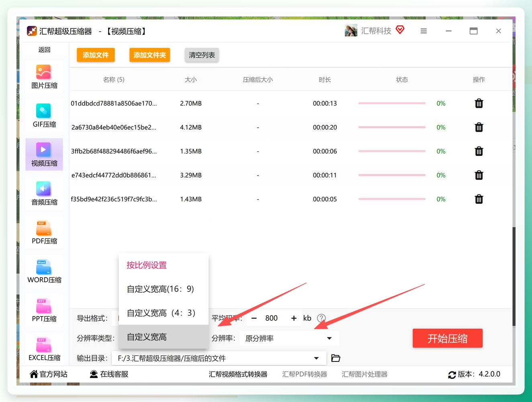Click the 压缩后大小 column header
This screenshot has height=402, width=532.
point(258,80)
